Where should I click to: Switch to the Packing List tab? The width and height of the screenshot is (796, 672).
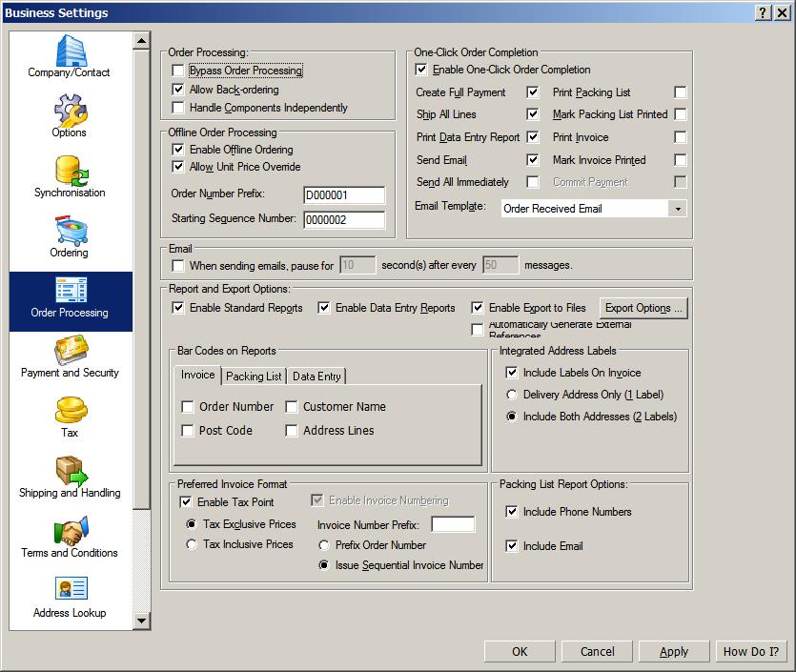tap(254, 377)
